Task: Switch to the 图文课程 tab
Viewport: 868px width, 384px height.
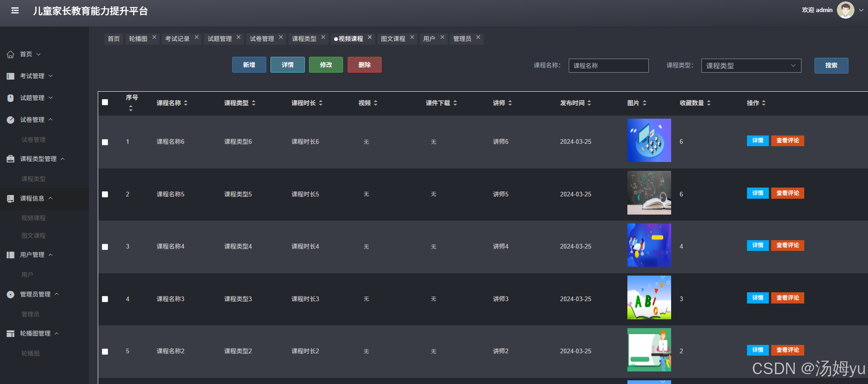Action: tap(393, 39)
